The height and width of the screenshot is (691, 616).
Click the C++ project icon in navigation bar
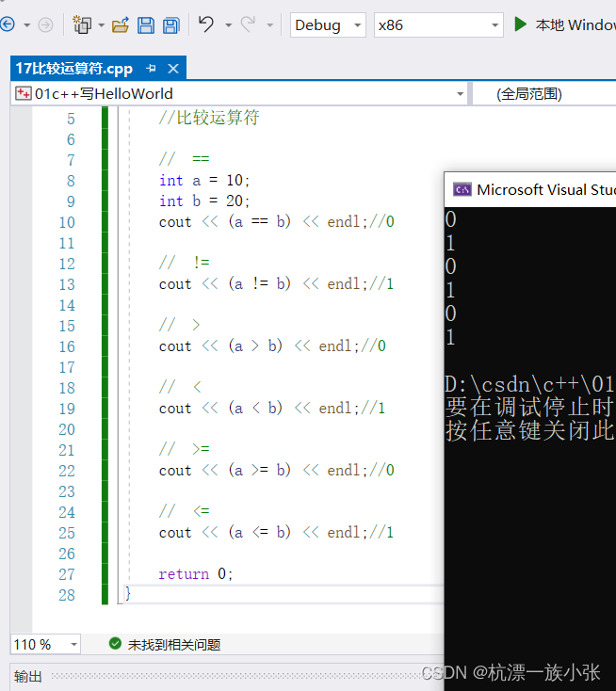pos(23,93)
